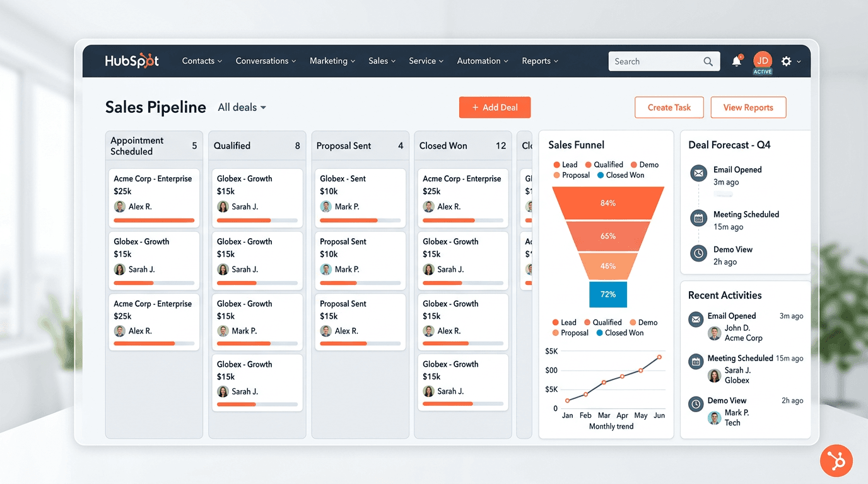Click Demo legend entry above the trend chart
This screenshot has height=484, width=868.
point(643,322)
